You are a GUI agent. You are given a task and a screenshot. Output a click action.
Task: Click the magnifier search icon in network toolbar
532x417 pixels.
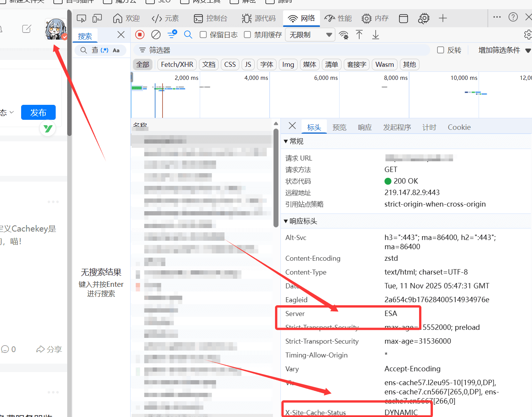pos(188,35)
